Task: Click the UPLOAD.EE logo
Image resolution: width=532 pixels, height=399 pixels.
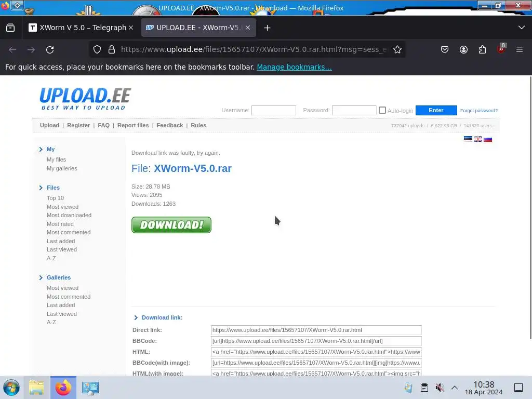Action: [x=85, y=99]
